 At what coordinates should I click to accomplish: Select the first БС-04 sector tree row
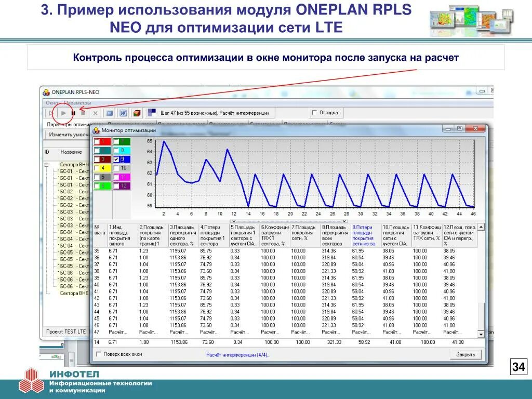(74, 232)
